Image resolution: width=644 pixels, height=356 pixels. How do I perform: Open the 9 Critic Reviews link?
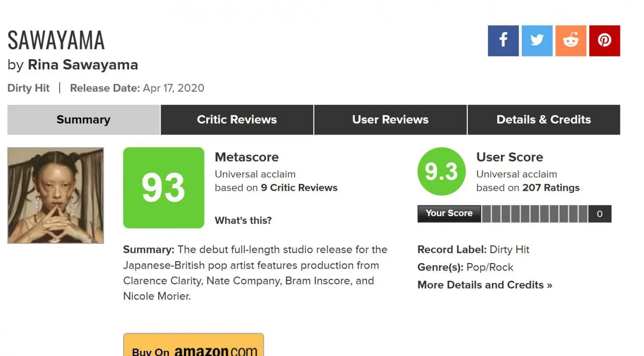299,188
